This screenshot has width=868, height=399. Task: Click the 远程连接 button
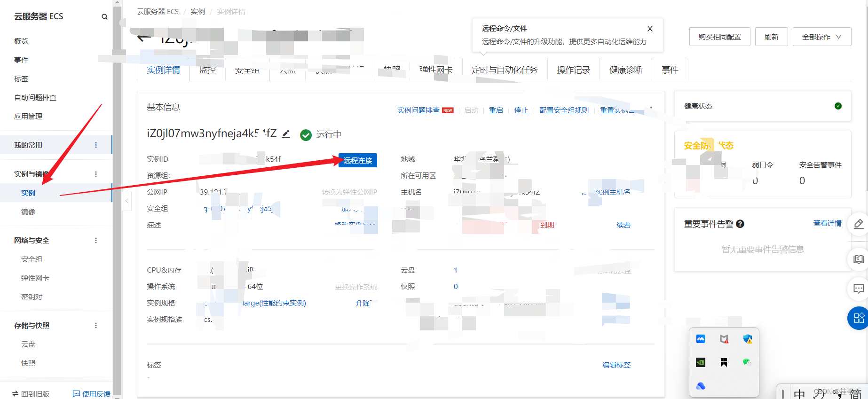pyautogui.click(x=358, y=160)
